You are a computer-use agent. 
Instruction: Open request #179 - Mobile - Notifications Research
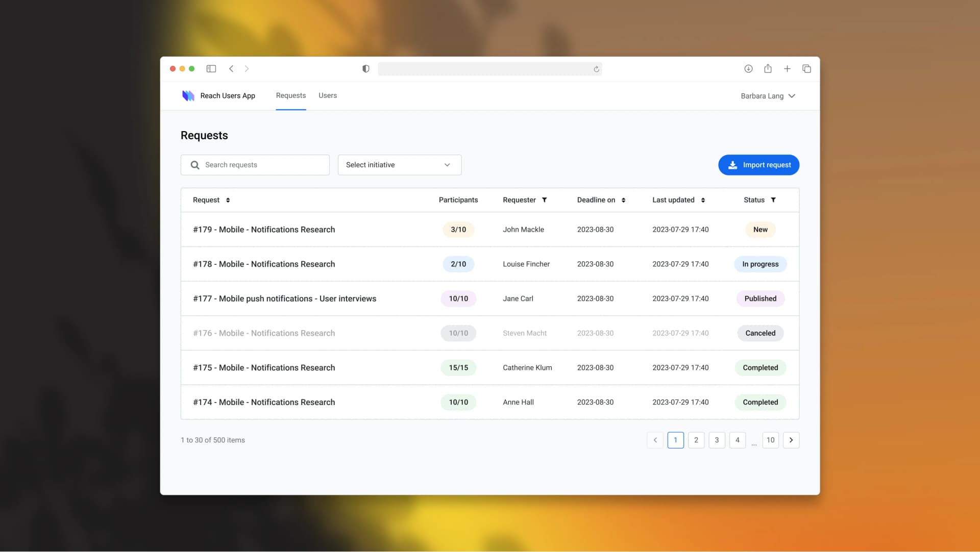click(264, 230)
